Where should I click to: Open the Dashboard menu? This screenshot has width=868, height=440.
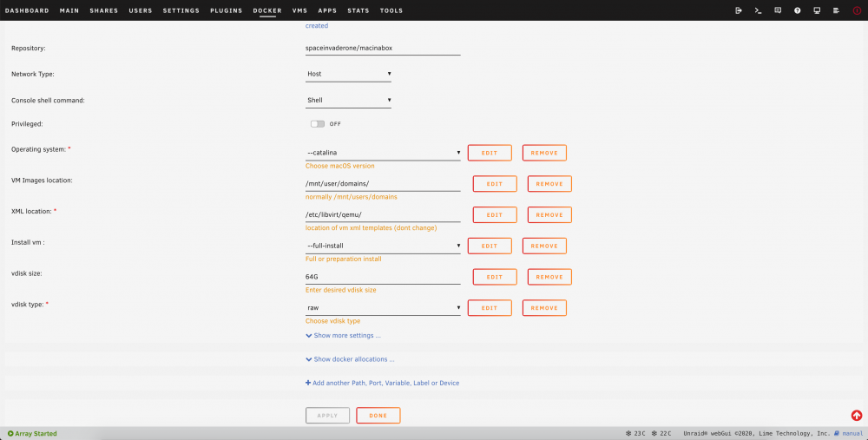coord(27,10)
